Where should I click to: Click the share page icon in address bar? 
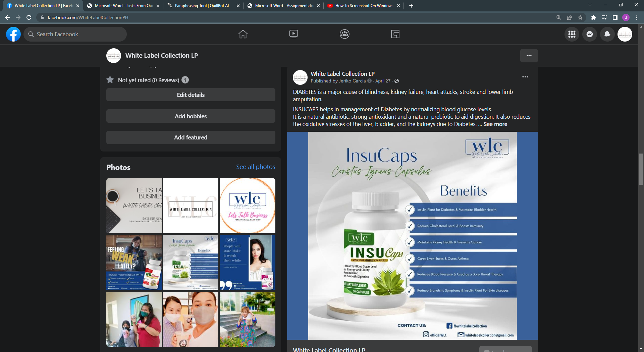(x=570, y=17)
